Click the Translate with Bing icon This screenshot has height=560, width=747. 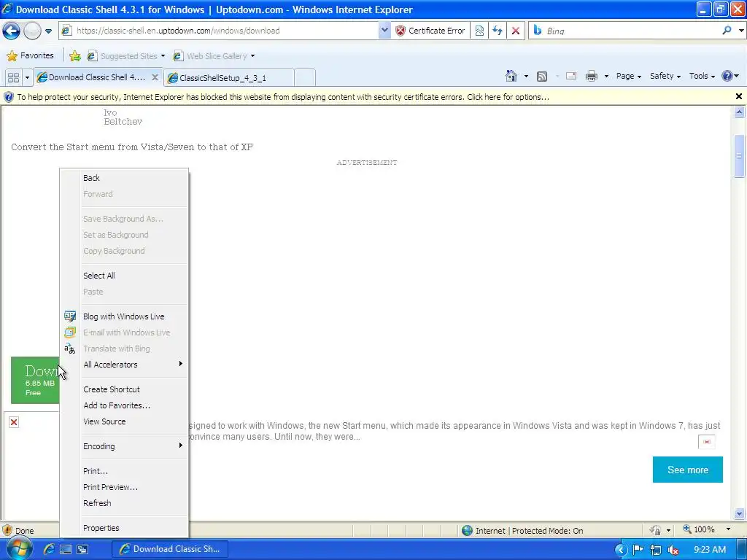click(x=70, y=349)
